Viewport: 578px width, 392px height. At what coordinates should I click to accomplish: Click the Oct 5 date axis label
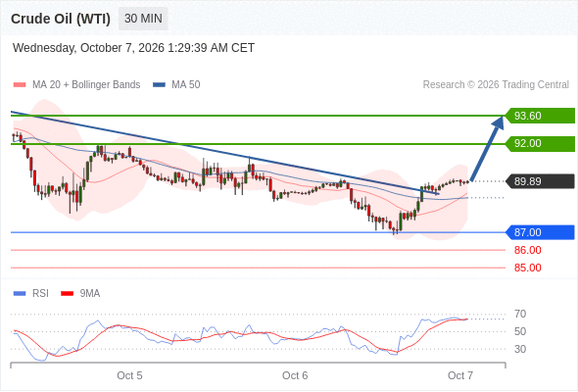pos(129,375)
